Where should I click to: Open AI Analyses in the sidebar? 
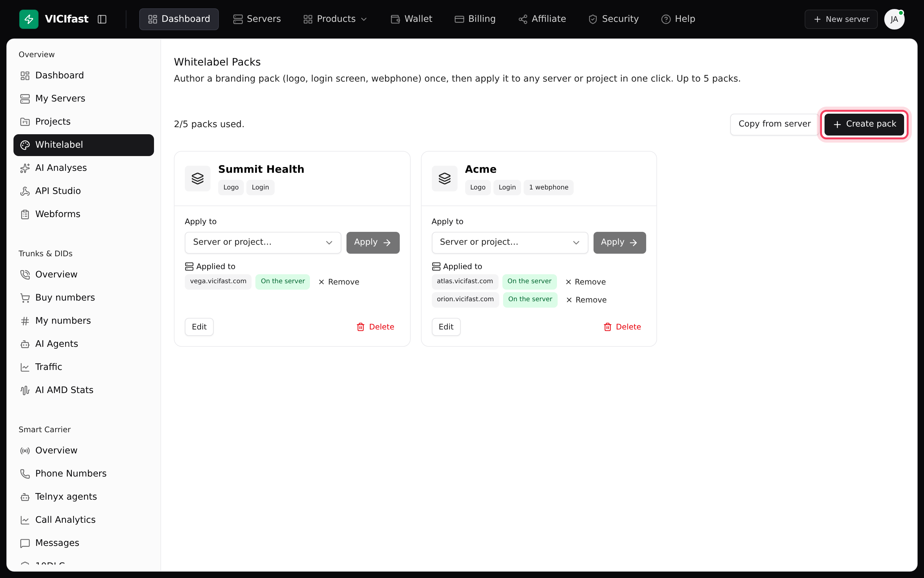[84, 168]
